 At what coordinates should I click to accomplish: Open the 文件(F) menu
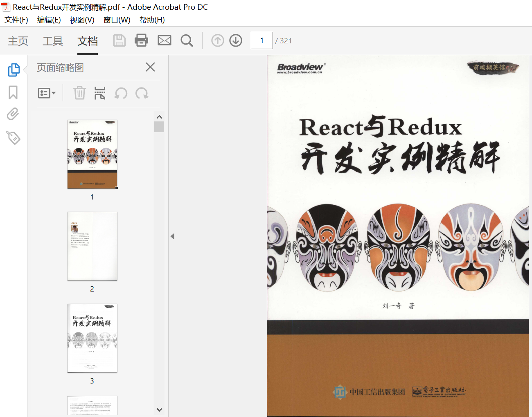click(16, 20)
